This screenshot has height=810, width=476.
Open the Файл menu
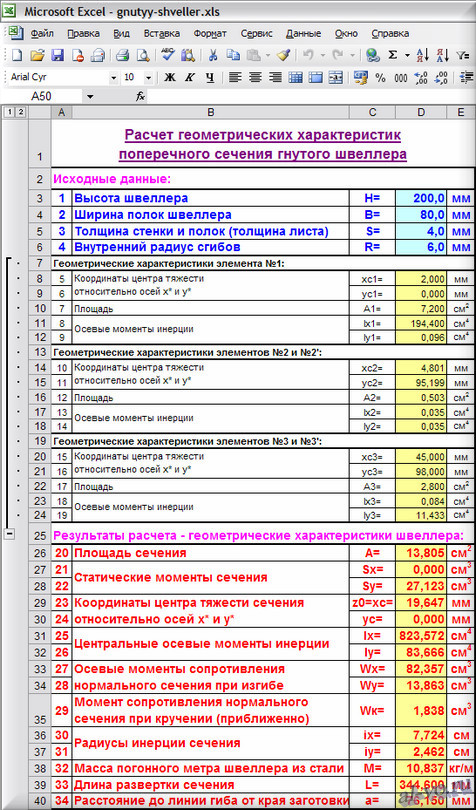(42, 34)
